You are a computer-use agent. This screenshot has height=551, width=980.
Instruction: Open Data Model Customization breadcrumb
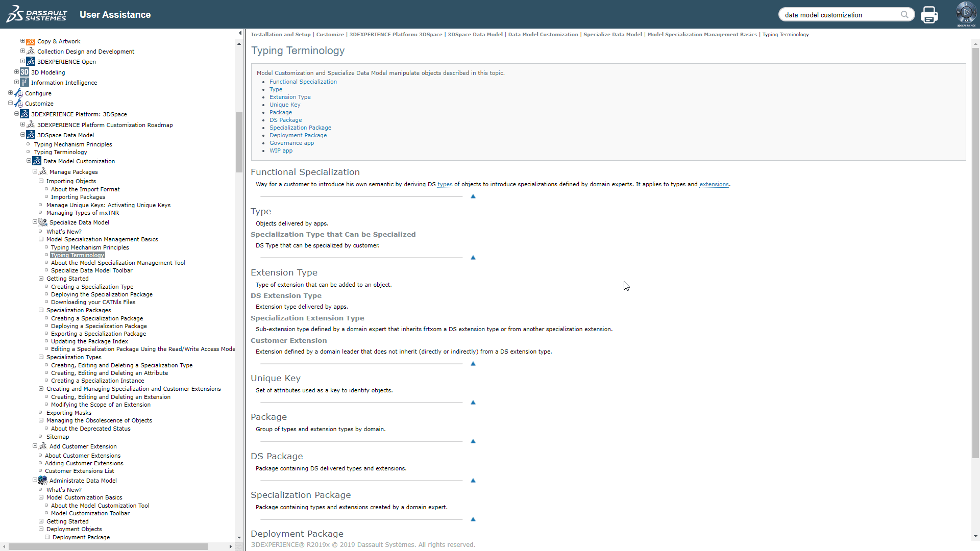pyautogui.click(x=543, y=35)
